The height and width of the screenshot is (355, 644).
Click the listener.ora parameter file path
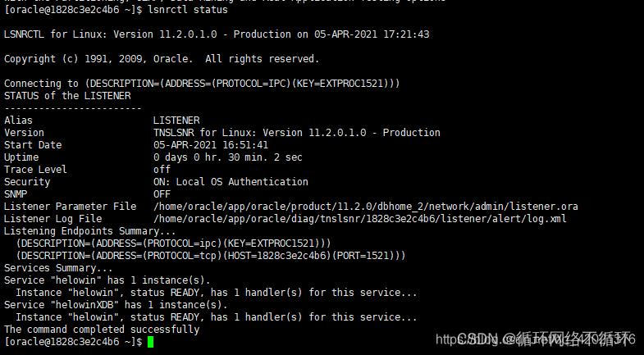(x=365, y=207)
